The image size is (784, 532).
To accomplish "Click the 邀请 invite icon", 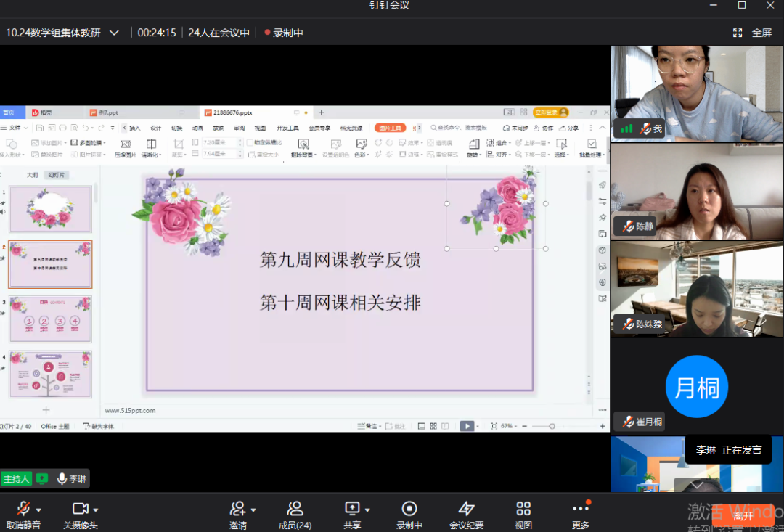I will [x=237, y=510].
